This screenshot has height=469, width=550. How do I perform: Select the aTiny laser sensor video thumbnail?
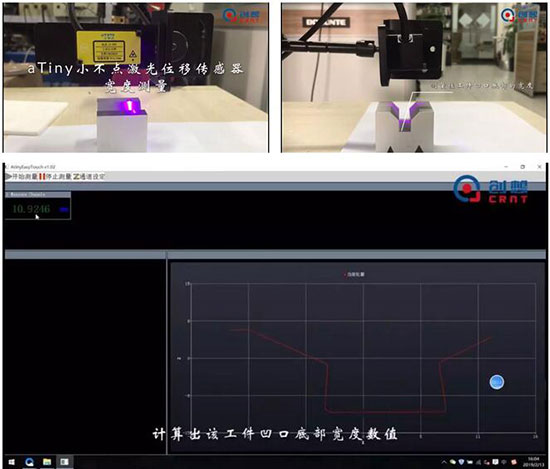tap(136, 78)
